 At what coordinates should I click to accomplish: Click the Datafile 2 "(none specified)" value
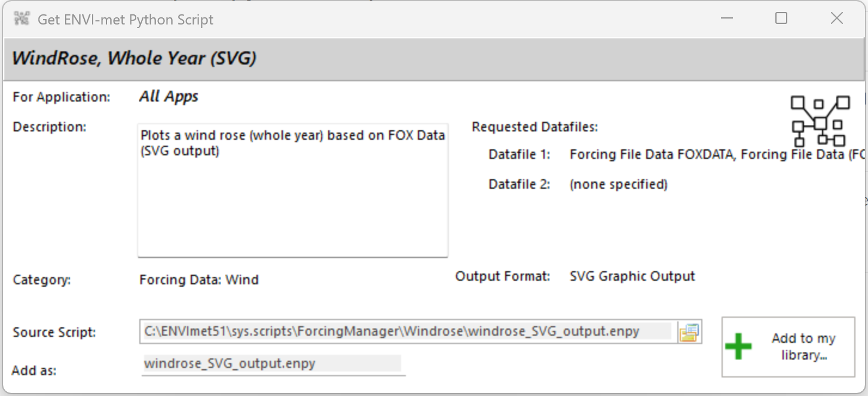coord(618,185)
